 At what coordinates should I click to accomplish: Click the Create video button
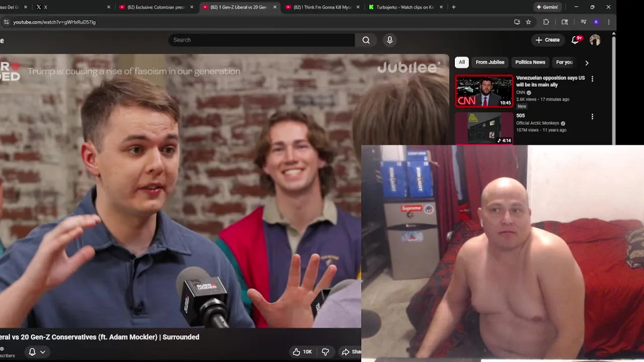(x=547, y=40)
